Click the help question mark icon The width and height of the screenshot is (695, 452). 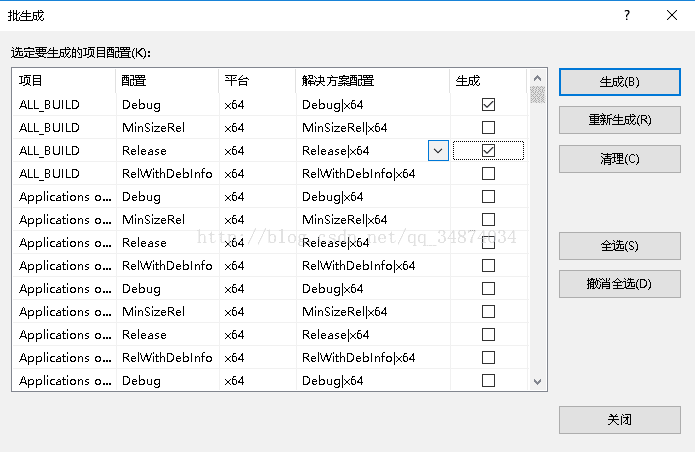point(627,16)
